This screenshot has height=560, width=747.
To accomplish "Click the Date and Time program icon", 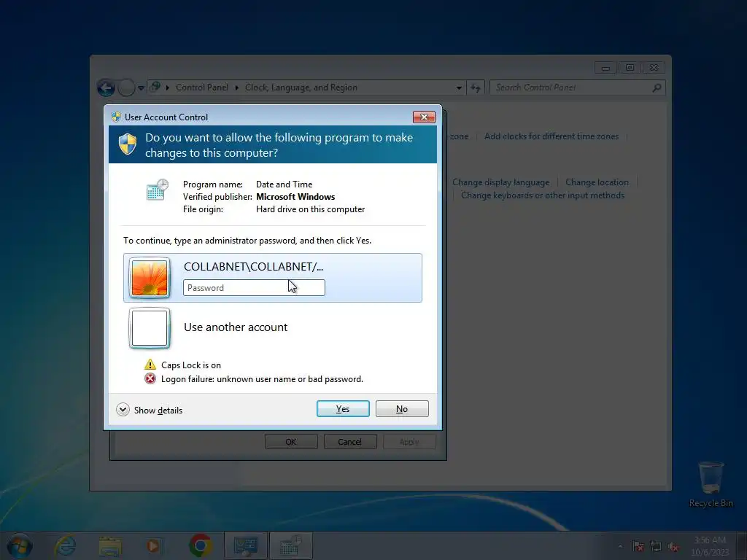I will pos(158,190).
